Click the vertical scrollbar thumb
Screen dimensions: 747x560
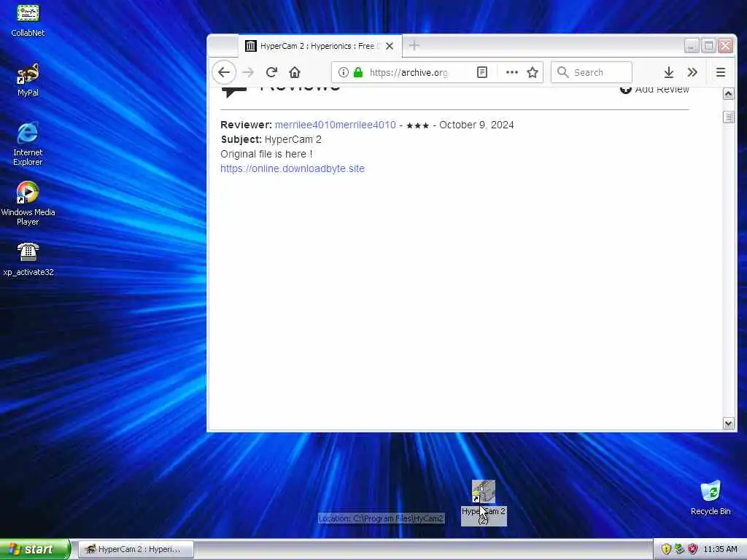(729, 117)
